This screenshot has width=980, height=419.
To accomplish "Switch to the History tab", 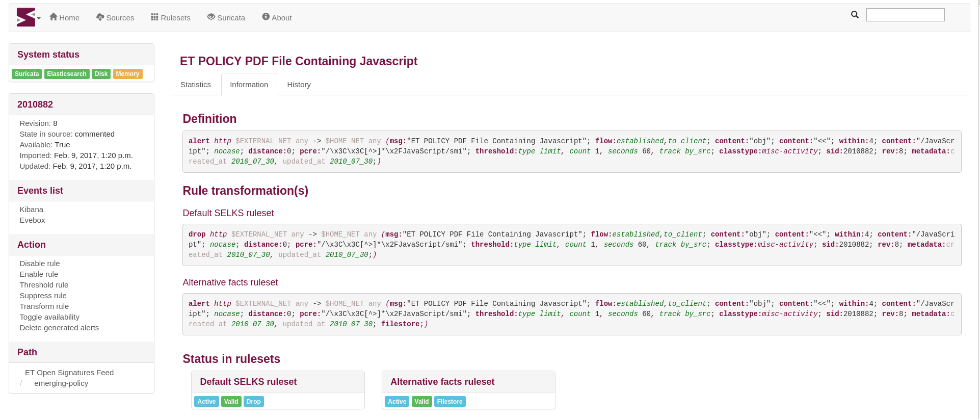I will point(299,85).
